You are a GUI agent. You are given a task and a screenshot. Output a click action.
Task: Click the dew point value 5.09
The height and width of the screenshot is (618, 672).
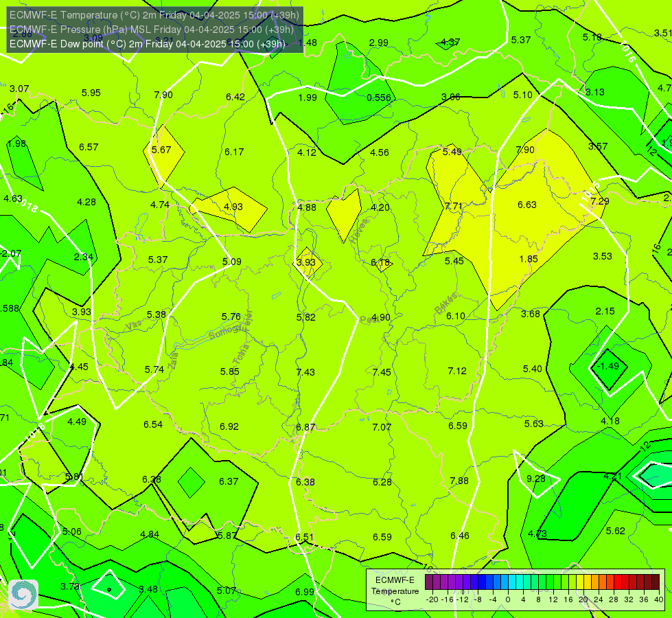(231, 262)
